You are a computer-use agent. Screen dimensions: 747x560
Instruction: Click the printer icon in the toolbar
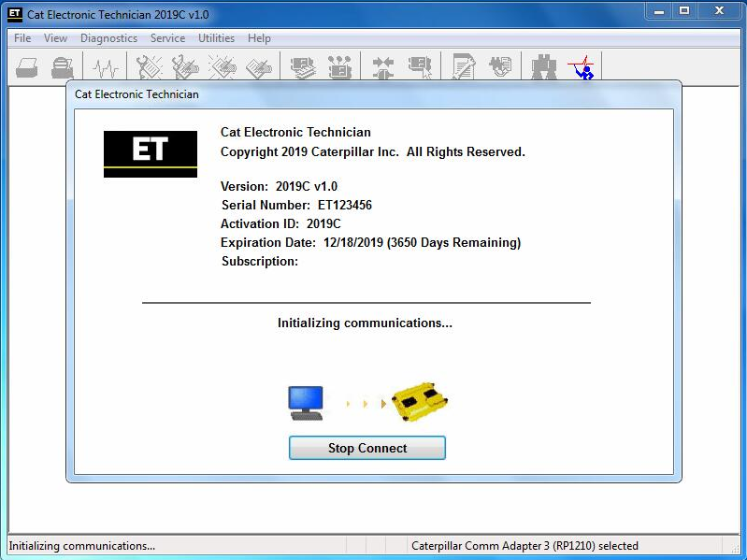pos(27,67)
